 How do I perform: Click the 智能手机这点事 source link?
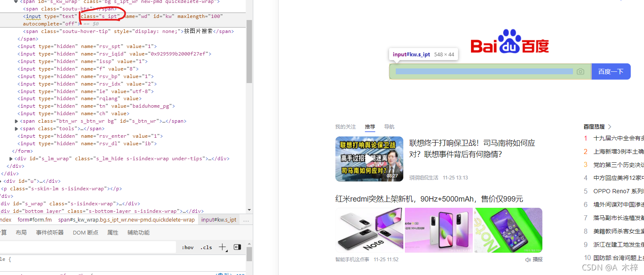[352, 260]
